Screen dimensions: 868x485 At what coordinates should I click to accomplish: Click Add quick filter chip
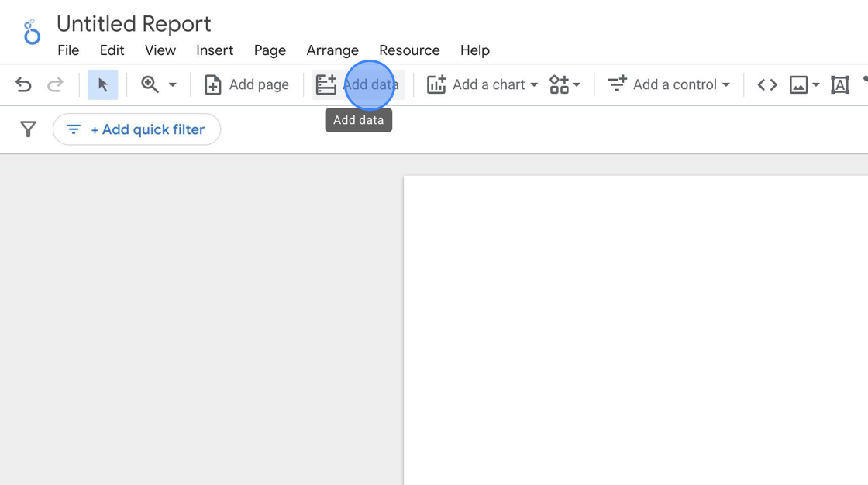136,129
